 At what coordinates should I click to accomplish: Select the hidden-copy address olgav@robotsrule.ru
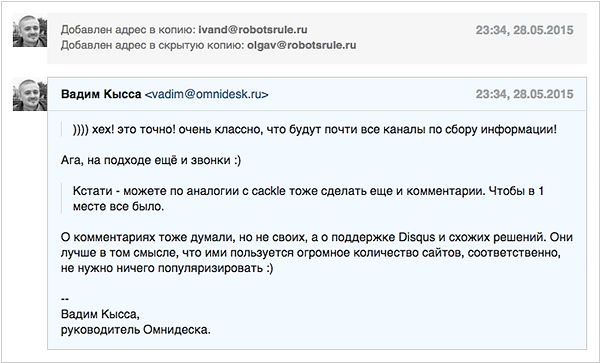point(302,45)
